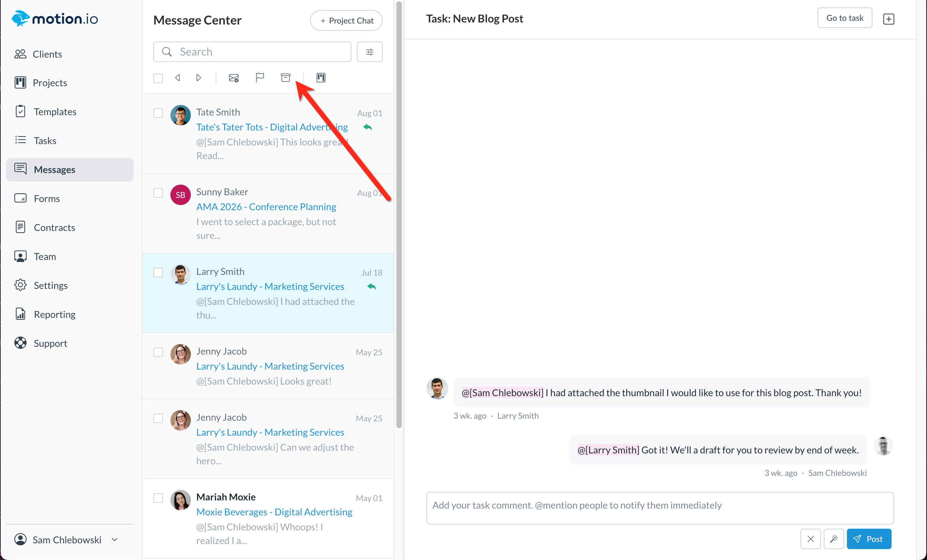The height and width of the screenshot is (560, 927).
Task: Tick the checkbox for Tate Smith's message
Action: [x=158, y=113]
